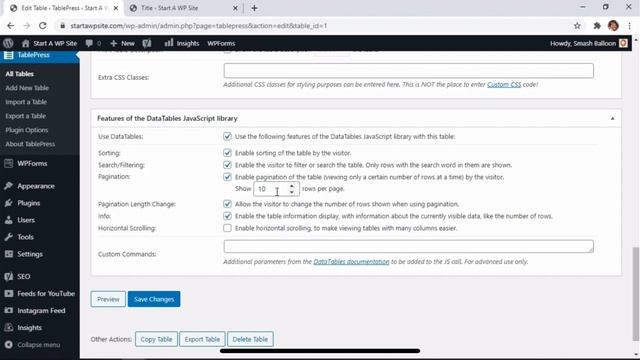640x360 pixels.
Task: Select Plugin Options submenu item
Action: click(27, 130)
